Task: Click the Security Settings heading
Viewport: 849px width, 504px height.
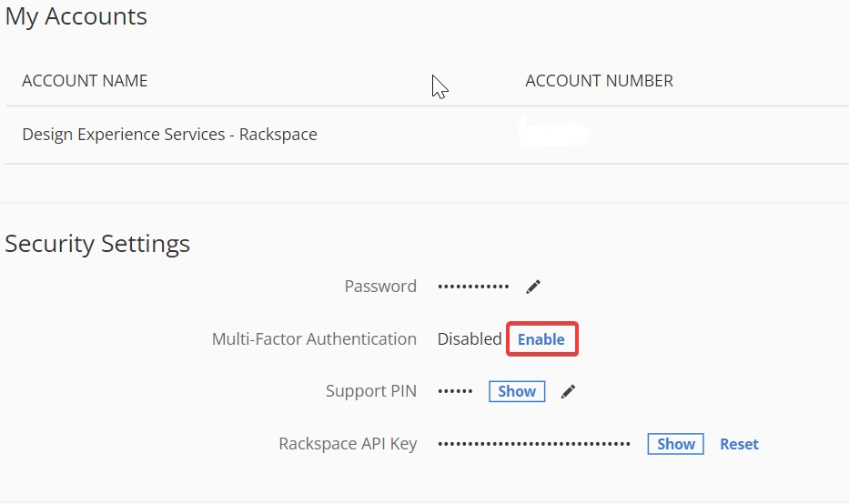Action: [97, 244]
